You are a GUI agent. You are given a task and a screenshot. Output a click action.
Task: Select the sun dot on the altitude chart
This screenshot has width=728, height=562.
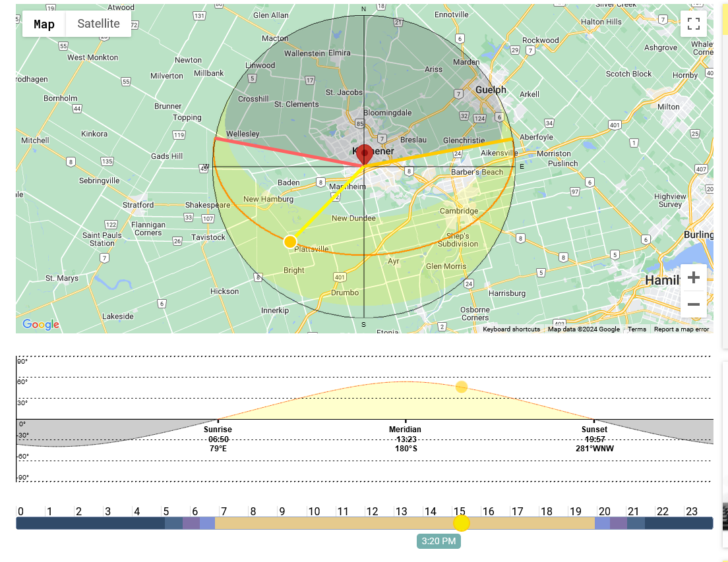point(462,387)
